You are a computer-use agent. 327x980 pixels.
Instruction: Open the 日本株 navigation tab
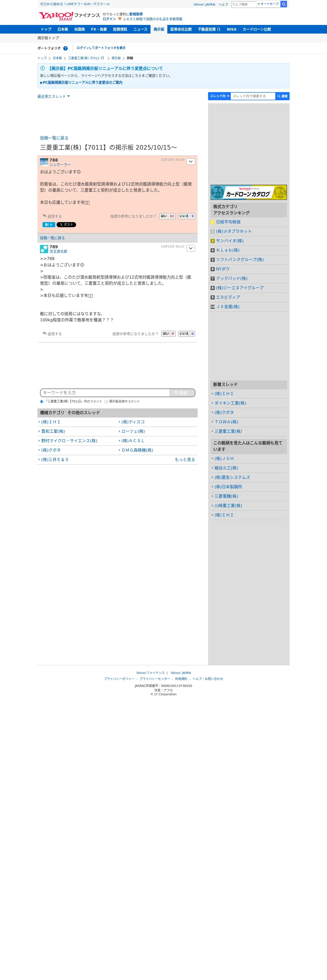[x=63, y=29]
